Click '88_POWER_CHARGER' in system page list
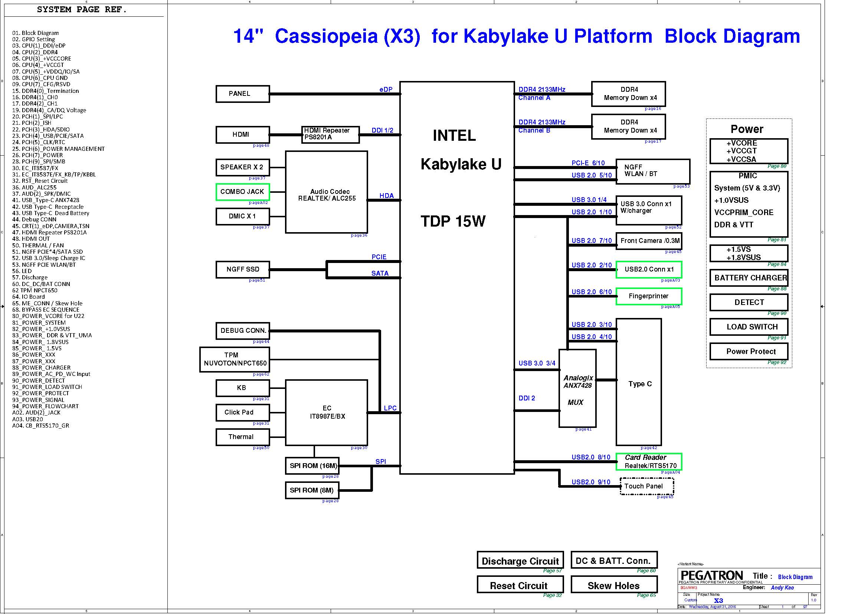 tap(41, 367)
